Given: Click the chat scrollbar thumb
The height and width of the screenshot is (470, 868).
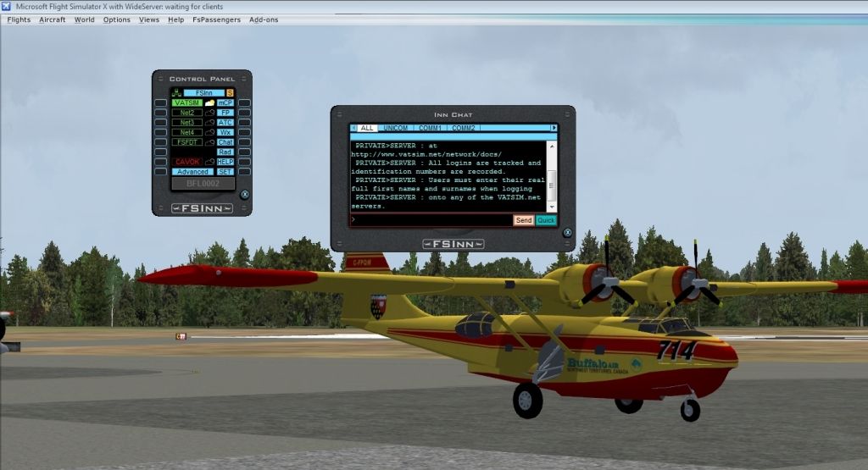Looking at the screenshot, I should click(551, 185).
